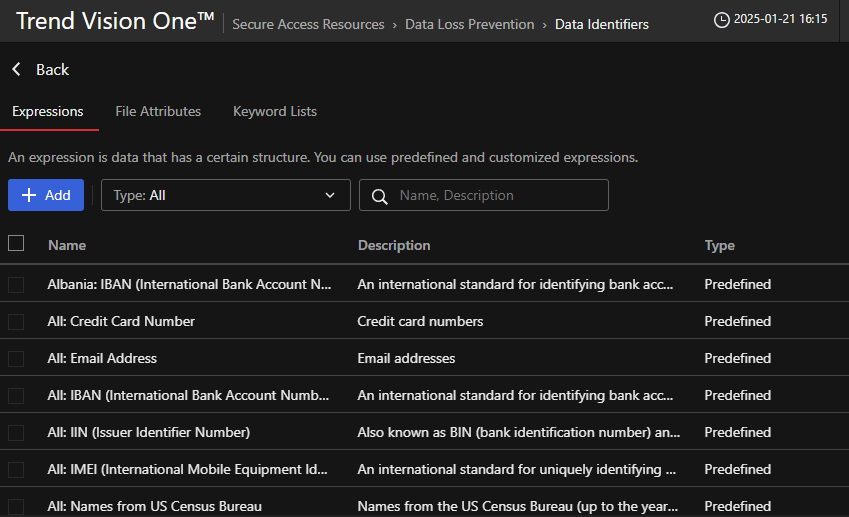Go to Secure Access Resources breadcrumb
The image size is (849, 517).
[308, 24]
